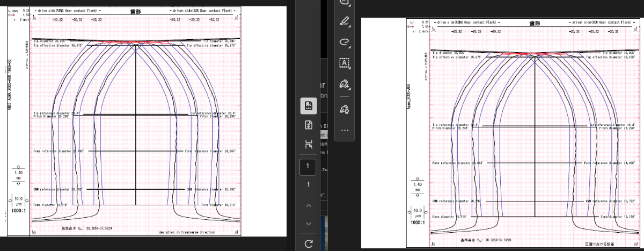Screen dimensions: 644x251
Task: Choose the freehand lasso draw tool
Action: pos(345,42)
